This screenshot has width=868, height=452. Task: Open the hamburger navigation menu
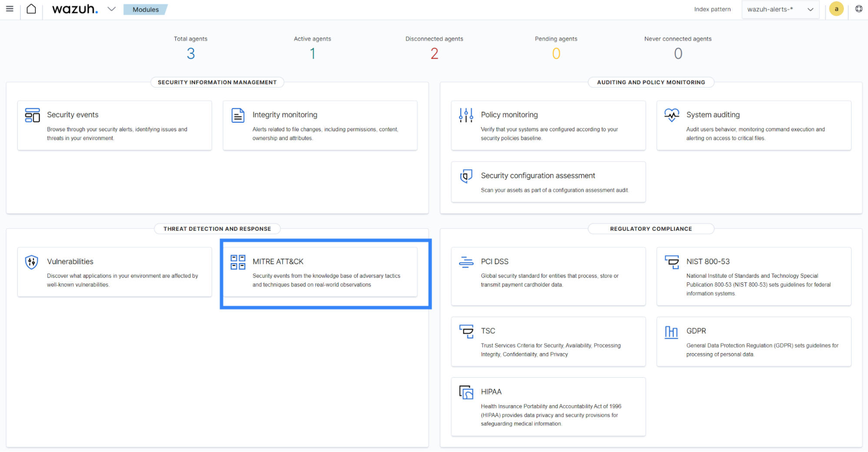click(10, 9)
